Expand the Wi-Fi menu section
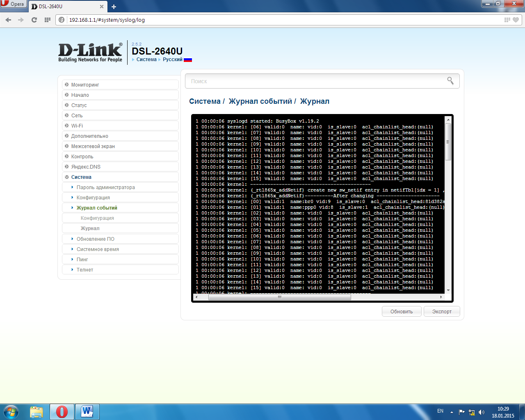The image size is (525, 420). point(77,126)
